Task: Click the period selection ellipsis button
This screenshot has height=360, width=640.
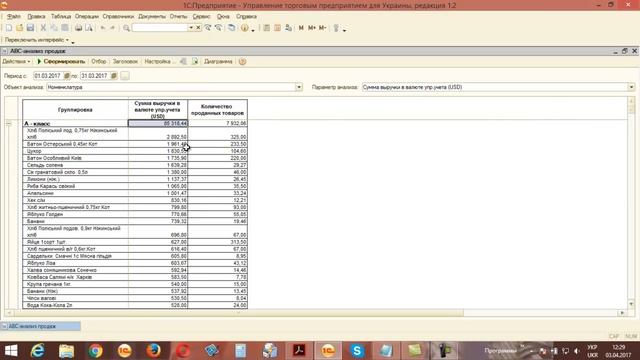Action: pos(125,76)
